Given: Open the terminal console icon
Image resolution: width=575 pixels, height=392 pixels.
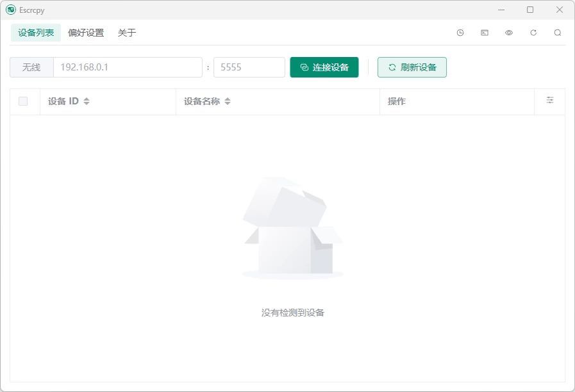Looking at the screenshot, I should 485,33.
